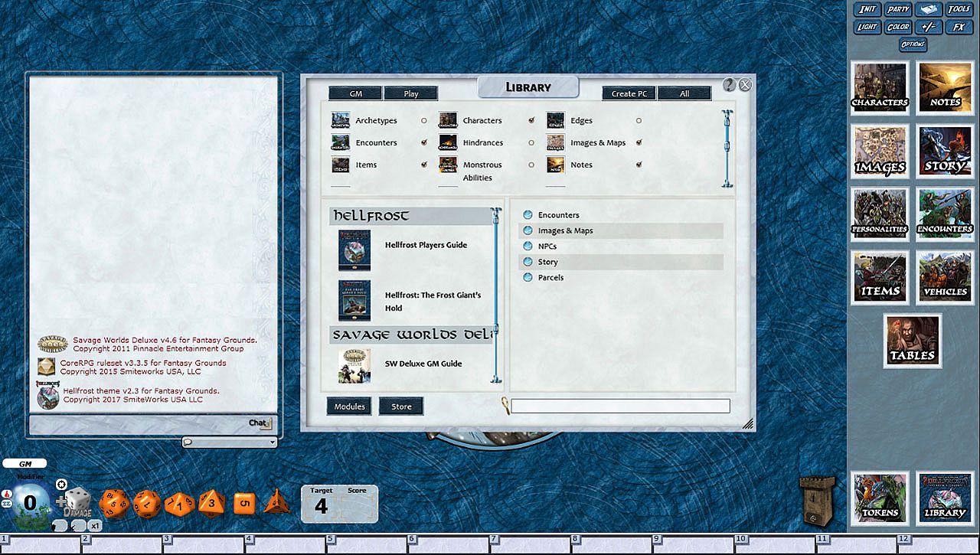The width and height of the screenshot is (980, 555).
Task: Open the chat mode dropdown below chat
Action: pyautogui.click(x=229, y=442)
